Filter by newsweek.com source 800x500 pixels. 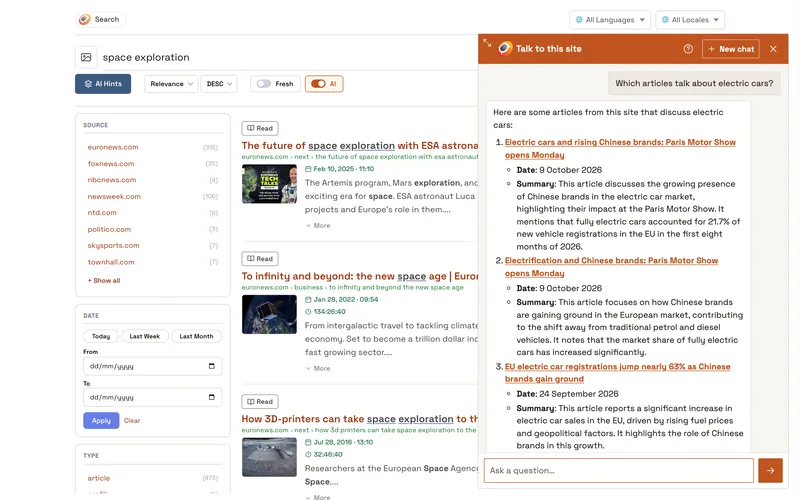coord(114,196)
